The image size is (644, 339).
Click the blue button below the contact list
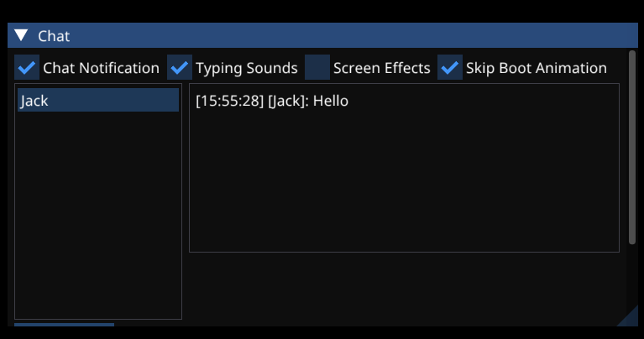[64, 325]
